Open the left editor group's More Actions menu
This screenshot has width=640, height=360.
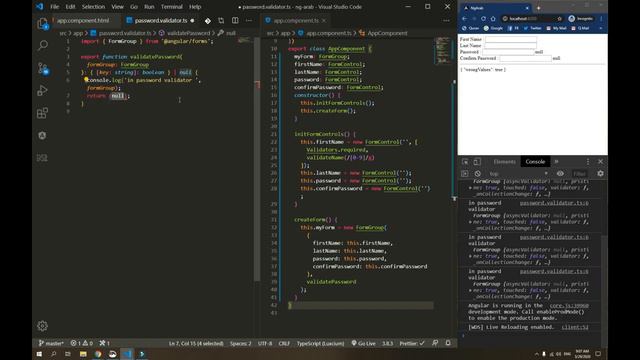(249, 20)
